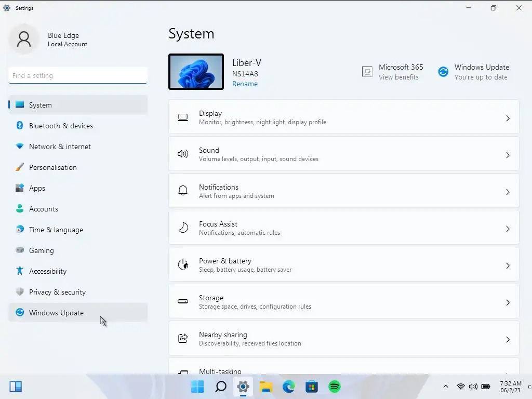Click the Windows Update header sync icon
Image resolution: width=532 pixels, height=399 pixels.
coord(443,72)
